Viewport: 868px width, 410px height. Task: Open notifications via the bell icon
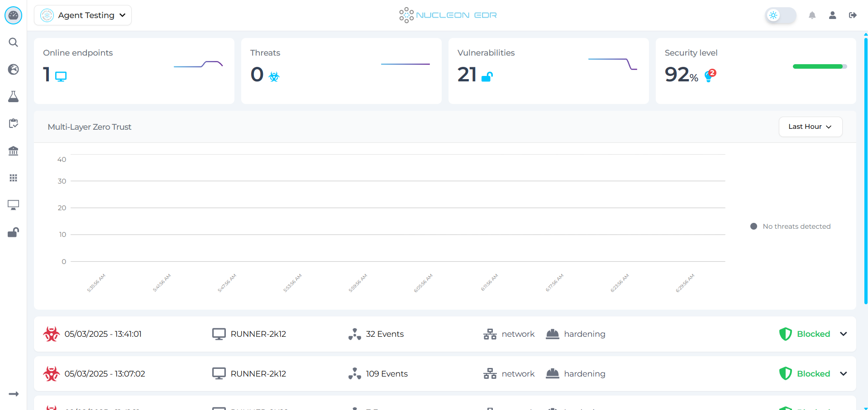click(812, 15)
